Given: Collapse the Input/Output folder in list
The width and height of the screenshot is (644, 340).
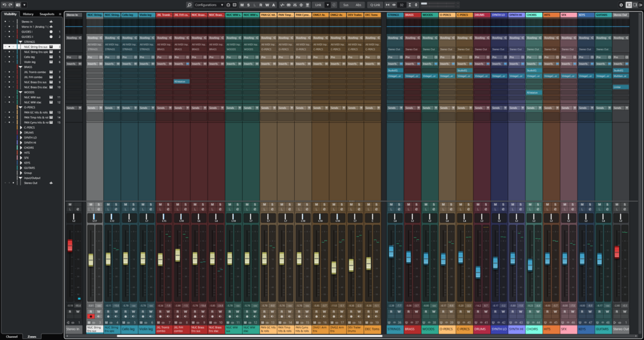Looking at the screenshot, I should pyautogui.click(x=20, y=178).
